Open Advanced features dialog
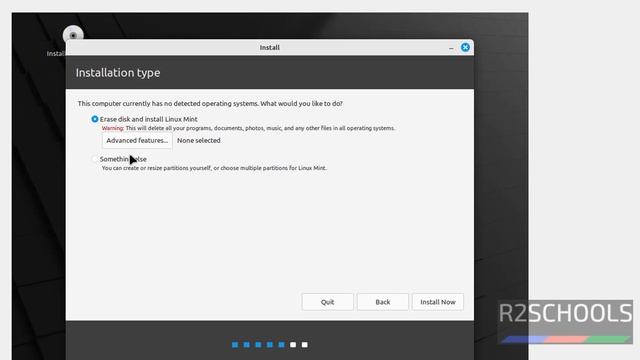This screenshot has height=360, width=640. [x=137, y=140]
